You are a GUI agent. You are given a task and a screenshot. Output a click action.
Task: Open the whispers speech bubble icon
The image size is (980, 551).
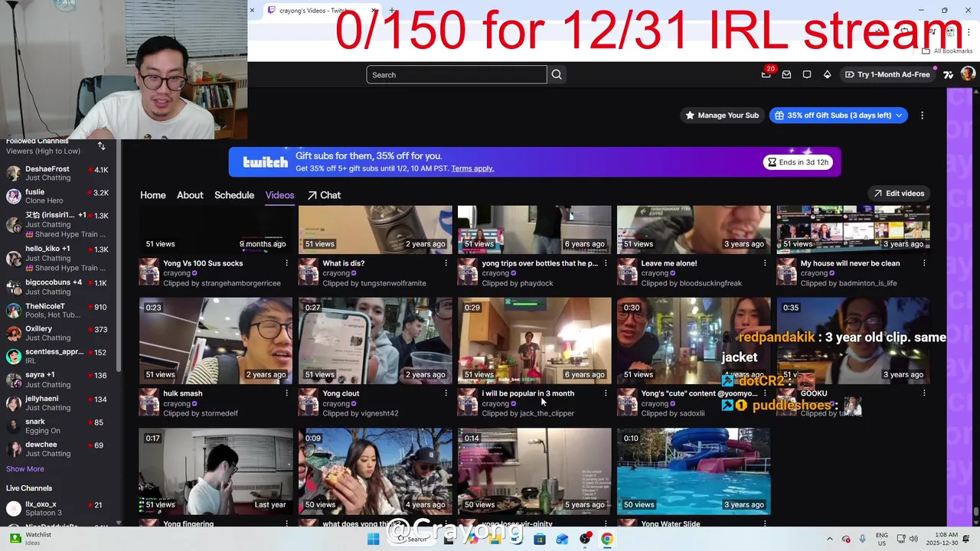click(x=807, y=74)
